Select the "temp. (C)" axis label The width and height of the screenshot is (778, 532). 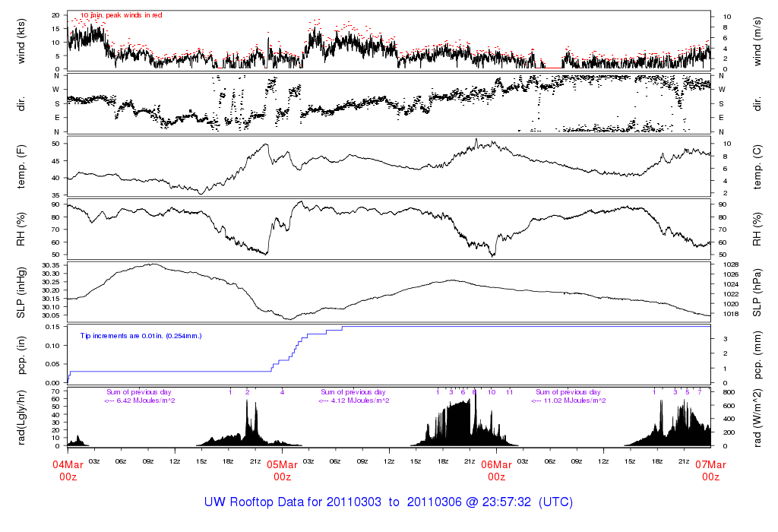757,166
